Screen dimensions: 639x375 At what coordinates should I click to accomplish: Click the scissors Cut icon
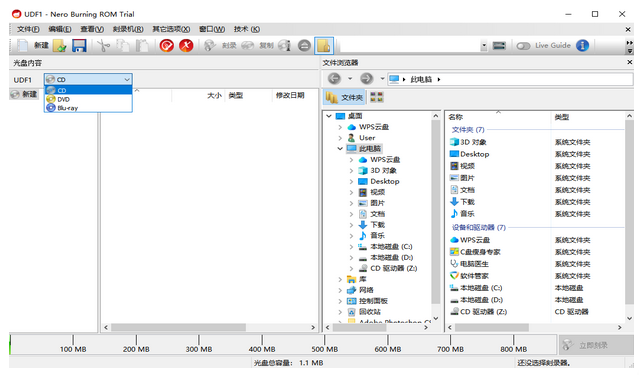click(103, 46)
